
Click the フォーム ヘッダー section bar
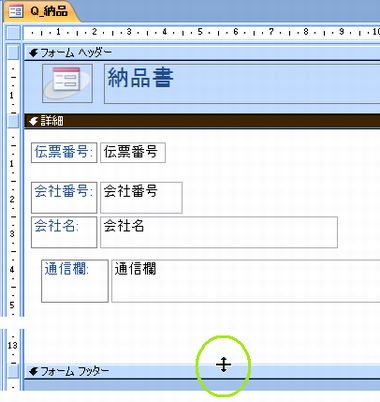point(202,53)
